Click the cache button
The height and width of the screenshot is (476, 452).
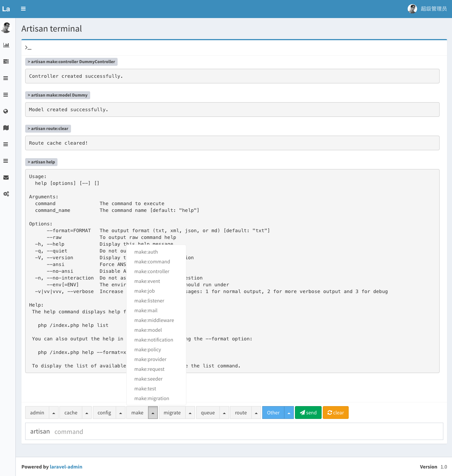[71, 413]
